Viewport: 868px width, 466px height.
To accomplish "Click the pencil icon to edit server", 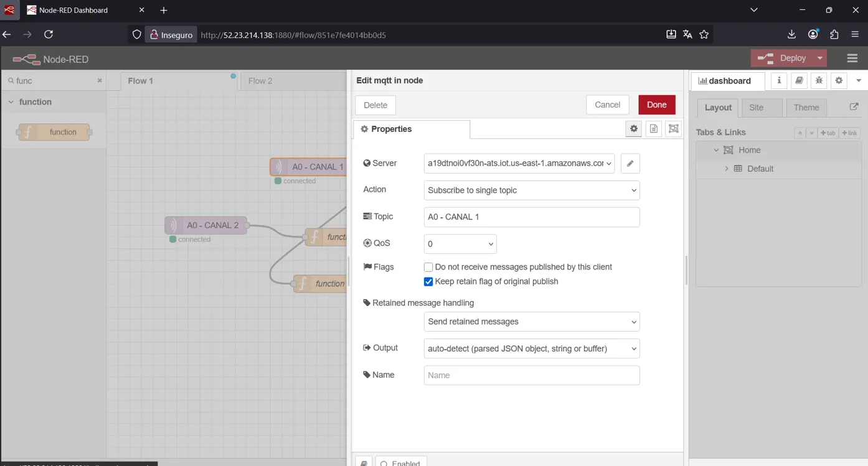I will (630, 164).
